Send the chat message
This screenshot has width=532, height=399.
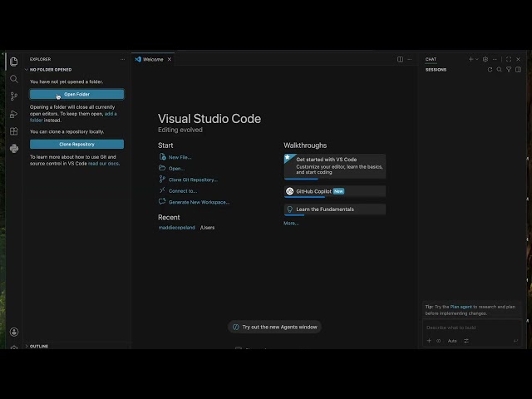coord(515,341)
